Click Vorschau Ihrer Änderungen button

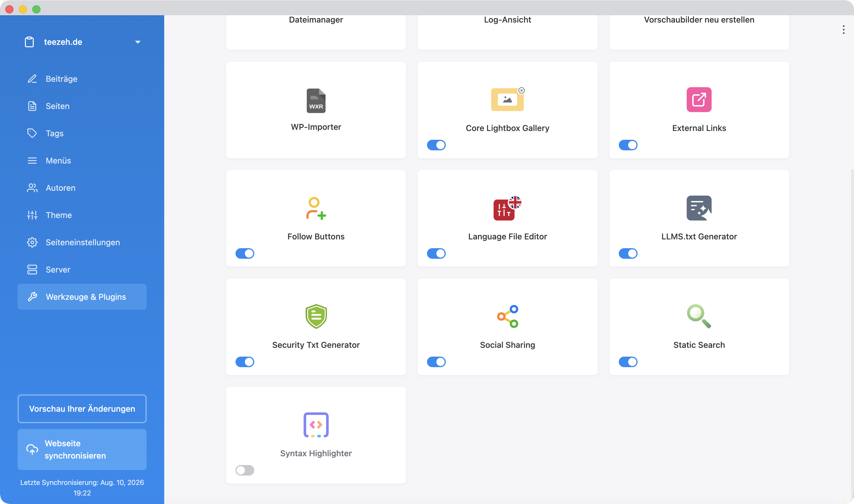82,408
